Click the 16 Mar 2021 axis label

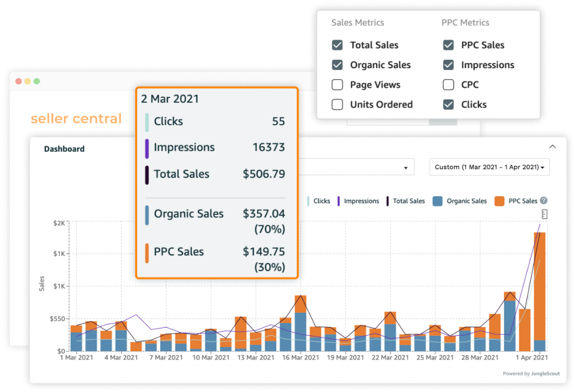point(300,358)
